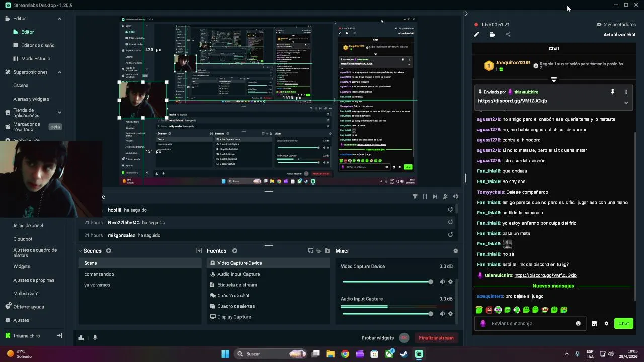The width and height of the screenshot is (644, 362).
Task: Click Actualizar chat
Action: (x=619, y=35)
